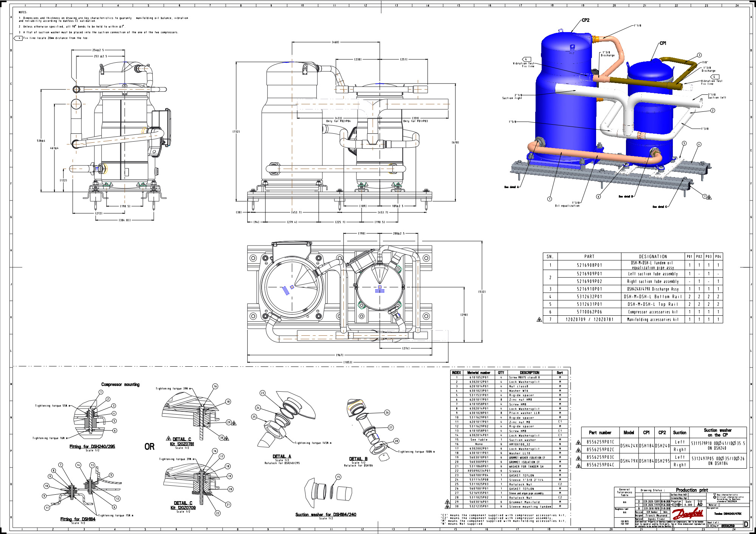
Task: Click the '538±4' dimension
Action: 41,141
